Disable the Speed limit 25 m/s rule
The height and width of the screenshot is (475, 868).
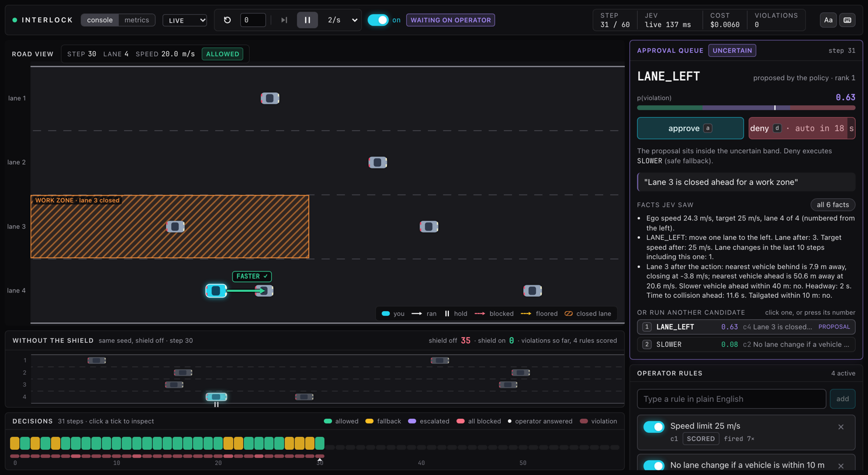click(x=654, y=426)
